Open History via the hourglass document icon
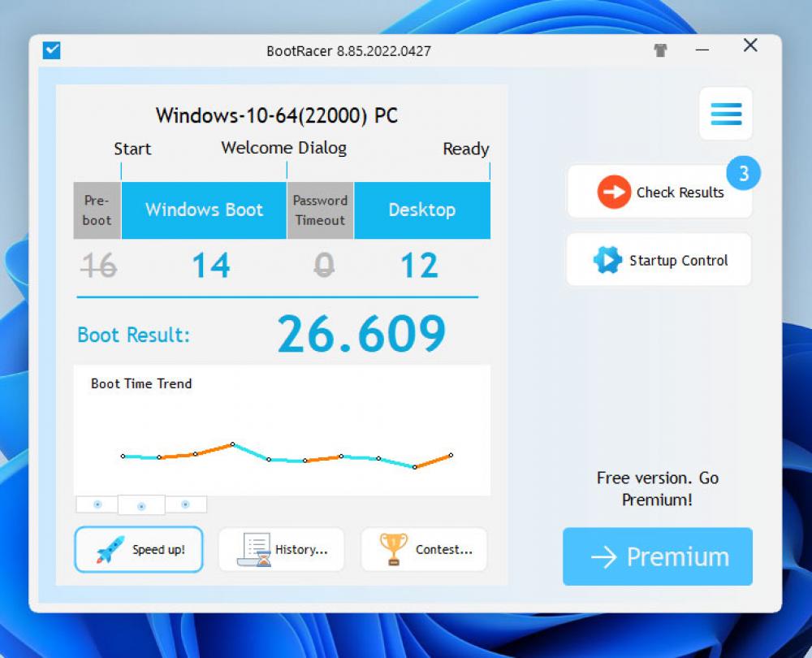 [255, 548]
